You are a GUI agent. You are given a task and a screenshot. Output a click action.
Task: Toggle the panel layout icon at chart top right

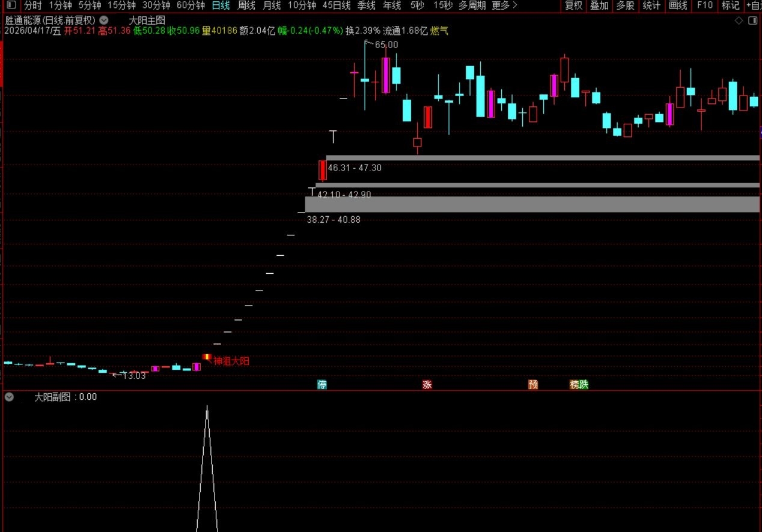coord(752,20)
